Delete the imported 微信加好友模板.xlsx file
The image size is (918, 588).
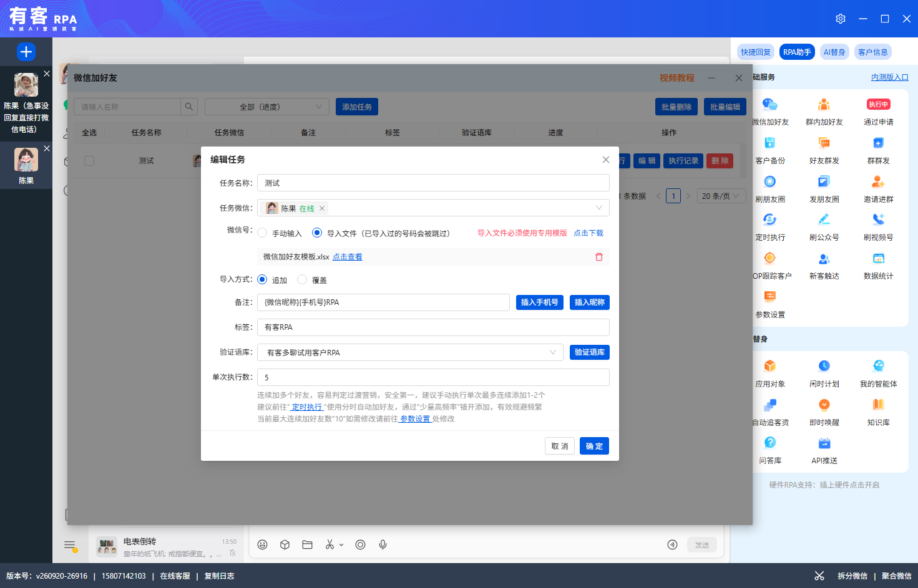[x=599, y=257]
